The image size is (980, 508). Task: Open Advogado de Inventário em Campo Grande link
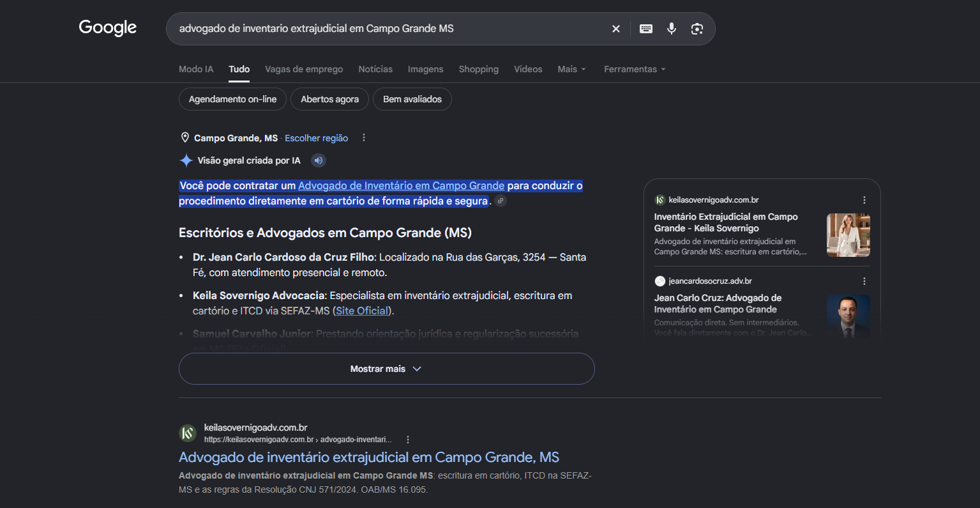[402, 186]
